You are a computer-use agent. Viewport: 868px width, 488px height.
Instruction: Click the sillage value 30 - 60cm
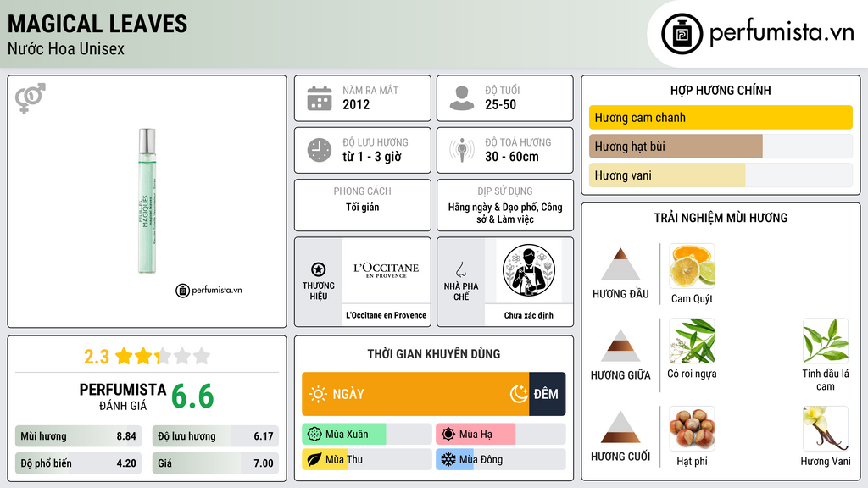point(511,157)
